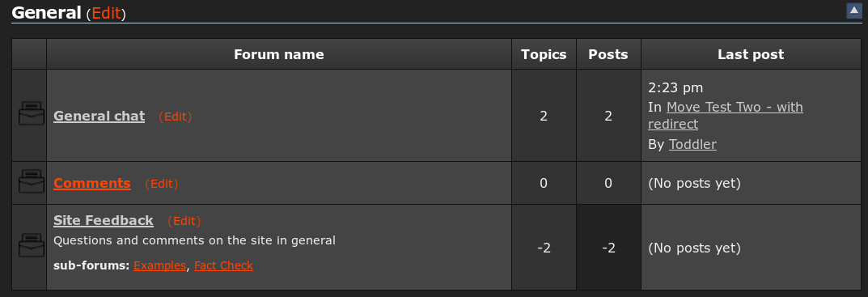The height and width of the screenshot is (297, 868).
Task: Open the Fact Check sub-forum
Action: coord(223,265)
